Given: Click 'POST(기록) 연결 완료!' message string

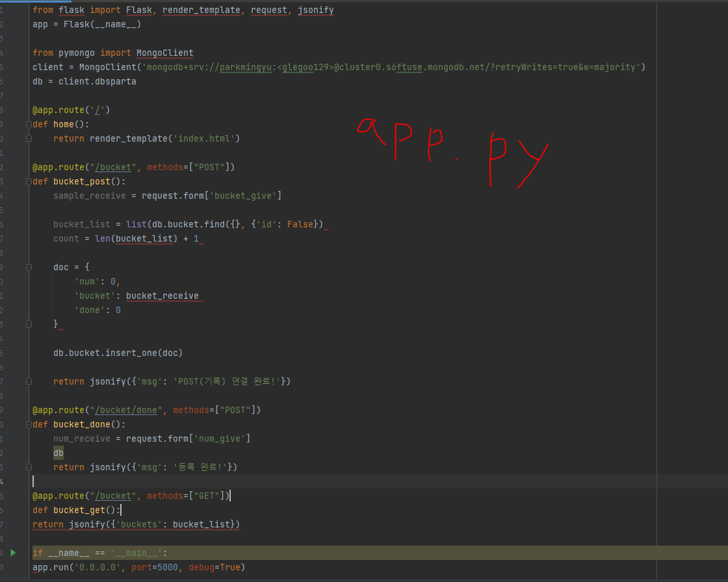Looking at the screenshot, I should [x=227, y=381].
